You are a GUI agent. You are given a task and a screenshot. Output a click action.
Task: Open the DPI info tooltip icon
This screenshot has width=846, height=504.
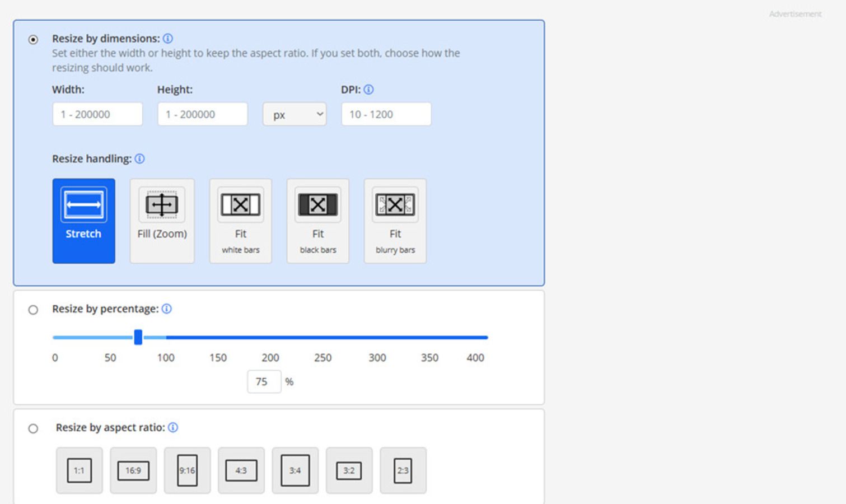368,90
